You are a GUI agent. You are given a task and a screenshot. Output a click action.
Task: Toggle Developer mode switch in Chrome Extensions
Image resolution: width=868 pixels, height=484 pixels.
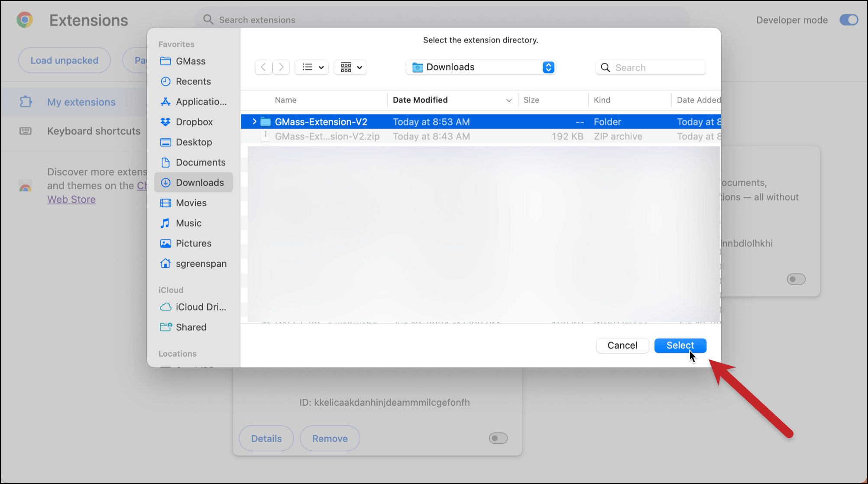849,20
